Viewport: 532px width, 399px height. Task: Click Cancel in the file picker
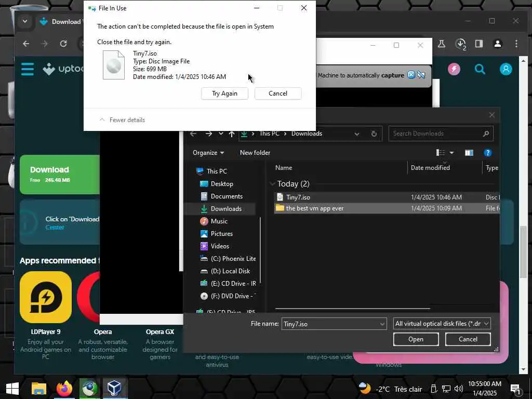(468, 339)
